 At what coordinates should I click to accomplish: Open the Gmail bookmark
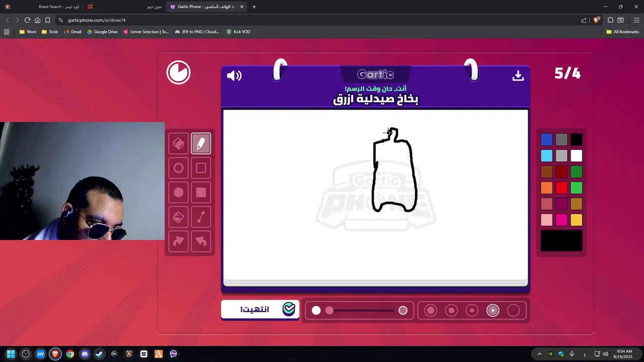pyautogui.click(x=72, y=32)
